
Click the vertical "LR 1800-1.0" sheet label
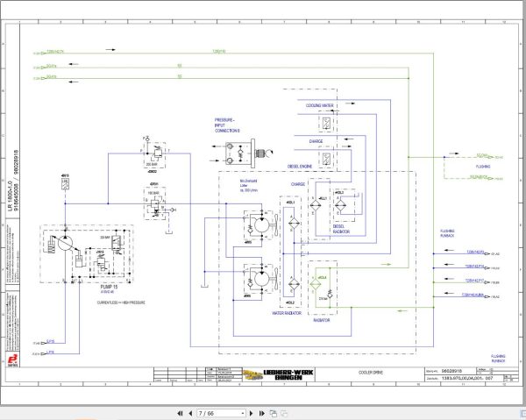click(11, 196)
